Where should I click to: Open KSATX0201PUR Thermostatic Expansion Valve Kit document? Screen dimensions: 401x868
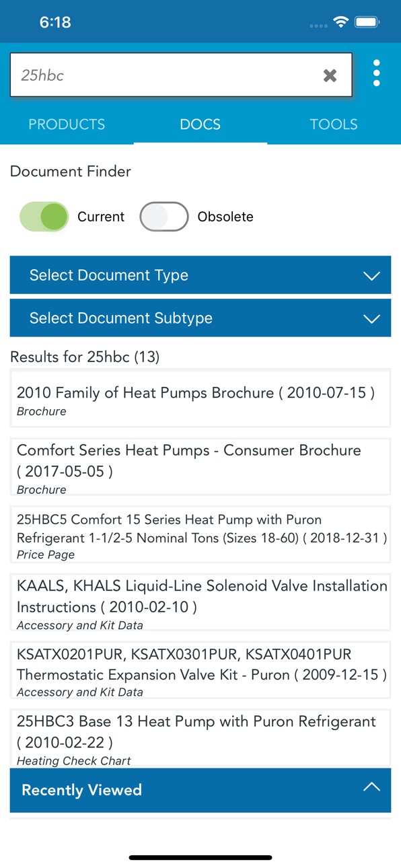point(200,670)
